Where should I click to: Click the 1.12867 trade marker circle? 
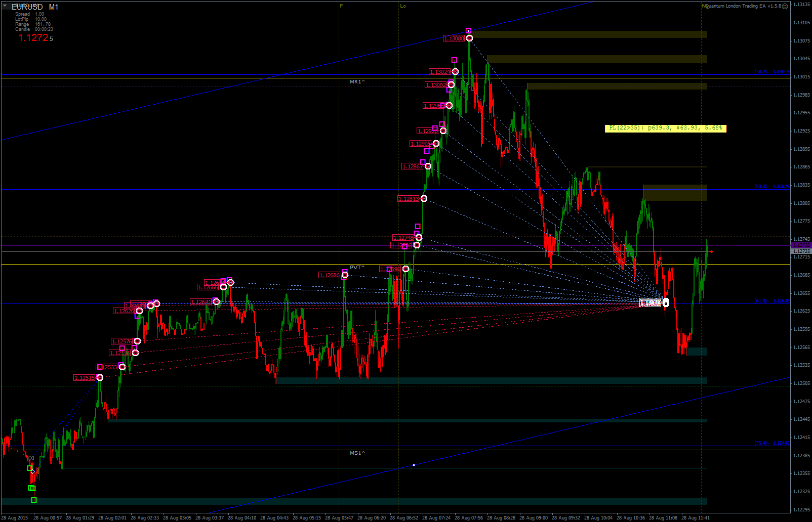pyautogui.click(x=428, y=166)
